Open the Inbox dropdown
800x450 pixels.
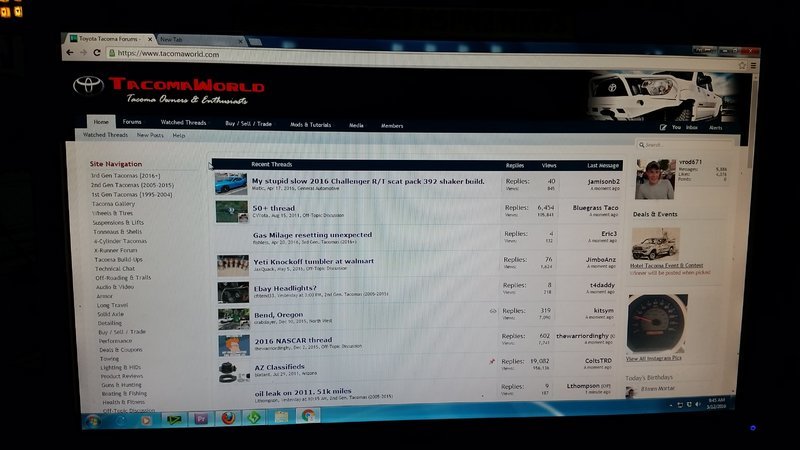coord(692,128)
